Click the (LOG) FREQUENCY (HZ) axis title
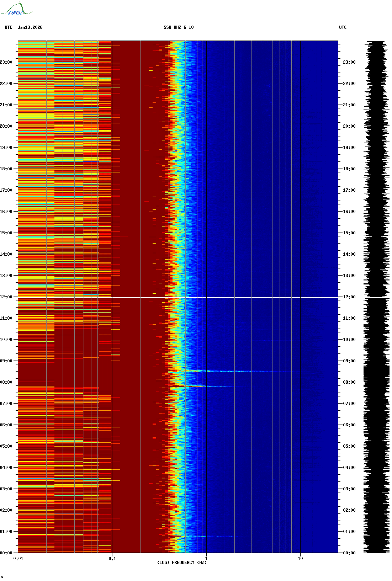The image size is (392, 581). tap(182, 563)
